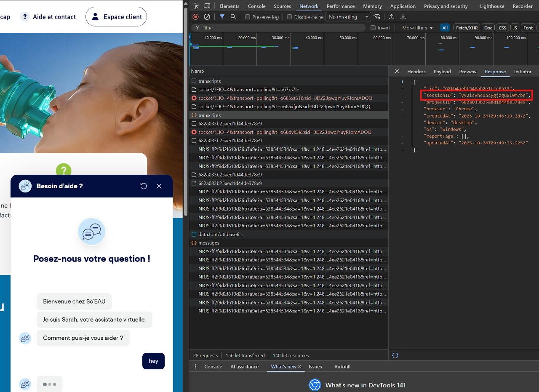Toggle the device toolbar icon

click(x=207, y=6)
